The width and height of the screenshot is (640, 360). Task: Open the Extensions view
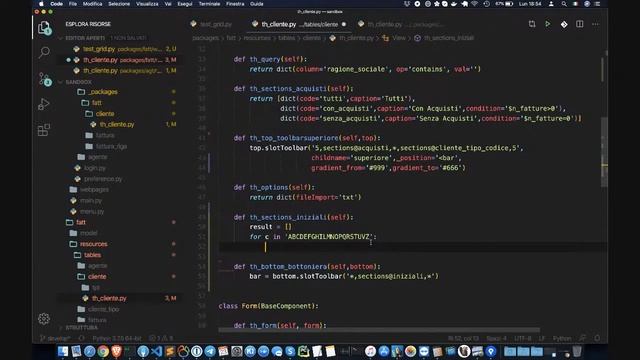[44, 130]
